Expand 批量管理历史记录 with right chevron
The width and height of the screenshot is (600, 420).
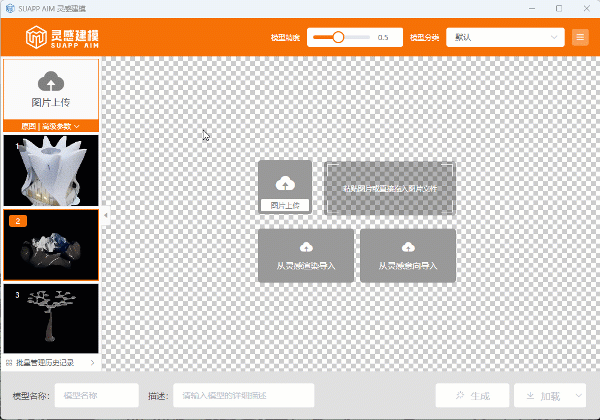93,362
